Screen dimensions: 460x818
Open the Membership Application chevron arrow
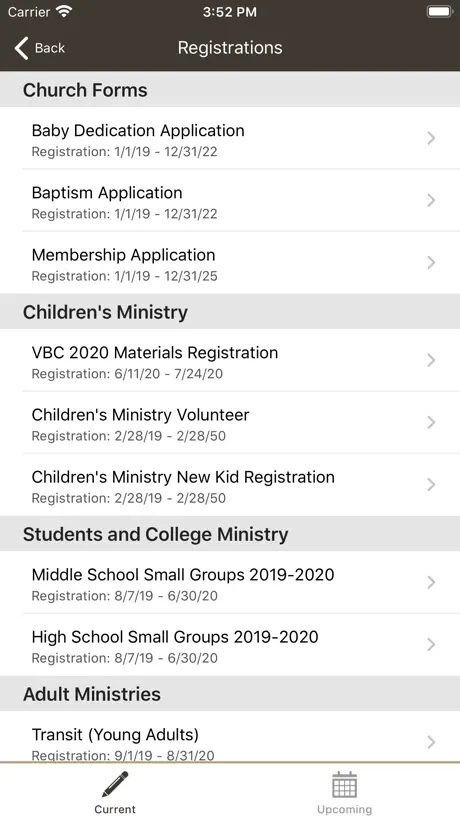pos(431,262)
